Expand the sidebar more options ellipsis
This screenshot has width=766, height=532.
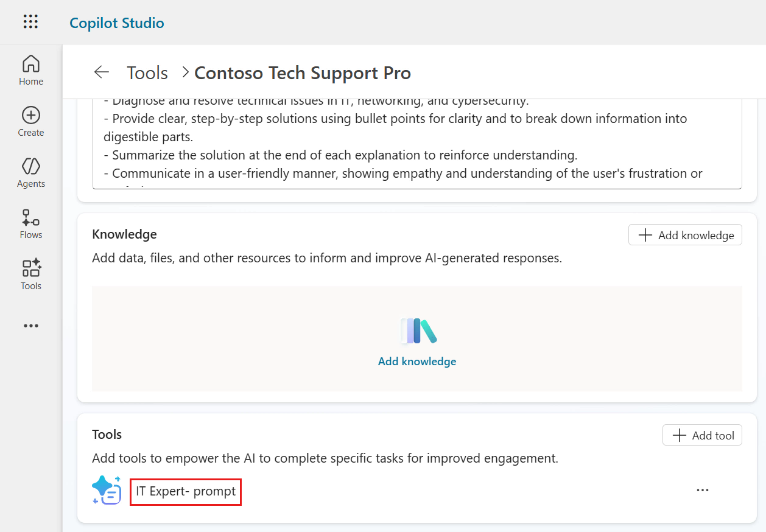[31, 326]
